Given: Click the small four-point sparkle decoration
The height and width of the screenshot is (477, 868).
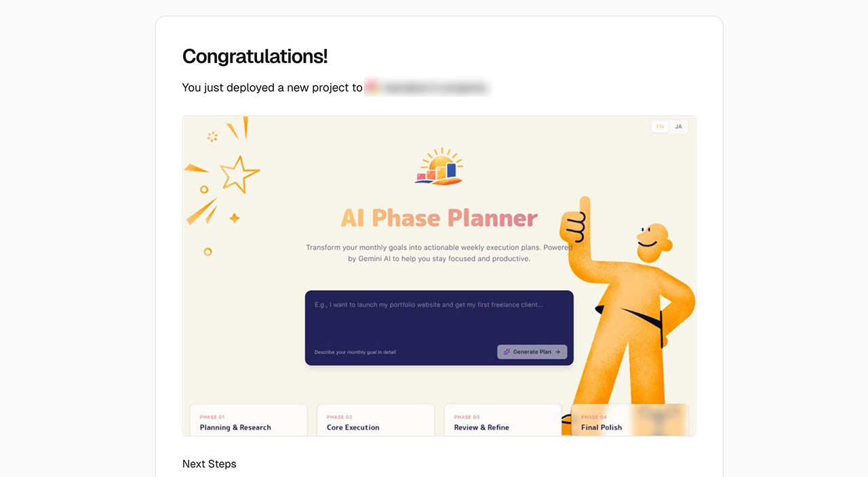Looking at the screenshot, I should (234, 218).
